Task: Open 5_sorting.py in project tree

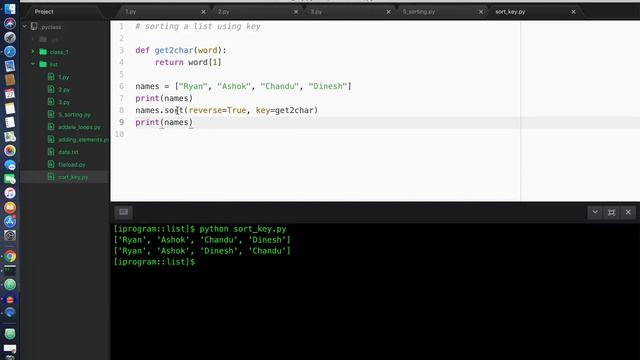Action: point(74,115)
